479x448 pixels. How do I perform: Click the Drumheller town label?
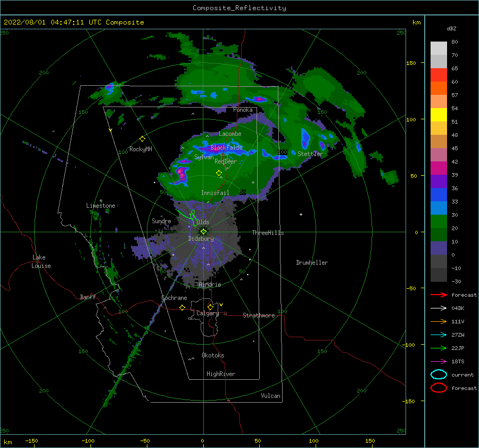coord(312,263)
